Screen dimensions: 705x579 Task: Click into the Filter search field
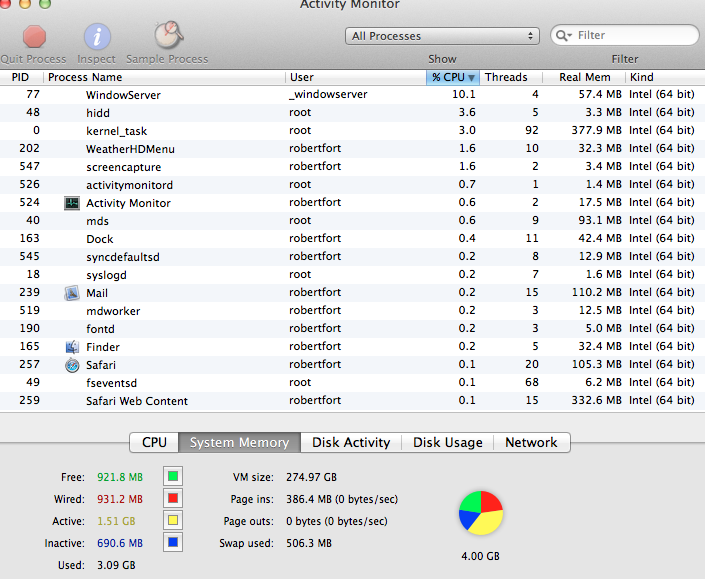(625, 35)
